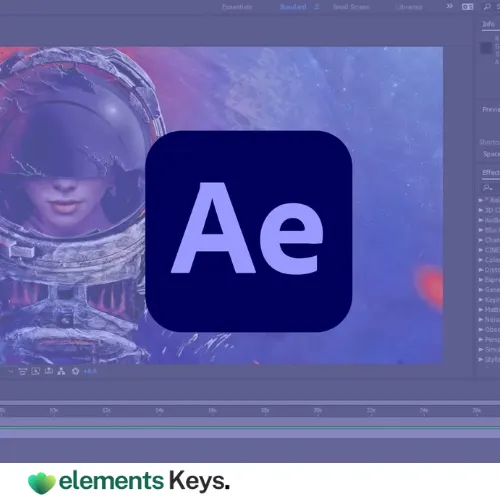Open the viewer dropdown chevron left of the Fast Previews icon

pos(11,371)
